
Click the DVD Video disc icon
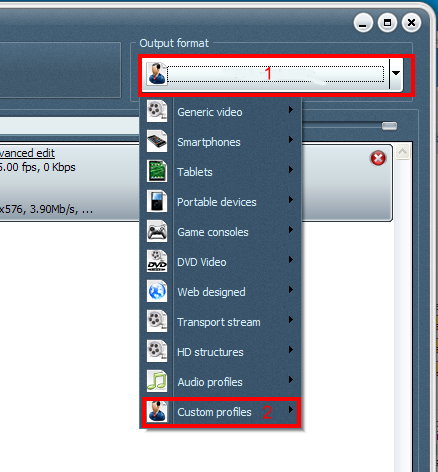157,261
